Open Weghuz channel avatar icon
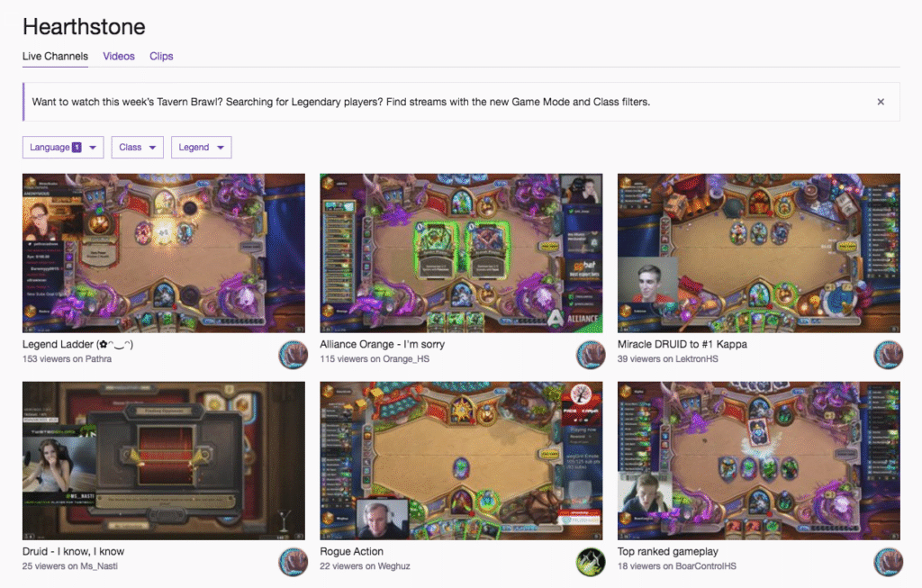 coord(591,562)
